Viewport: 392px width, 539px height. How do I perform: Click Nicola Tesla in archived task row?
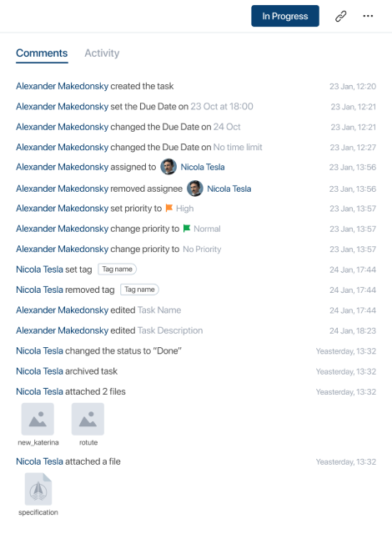pos(39,371)
